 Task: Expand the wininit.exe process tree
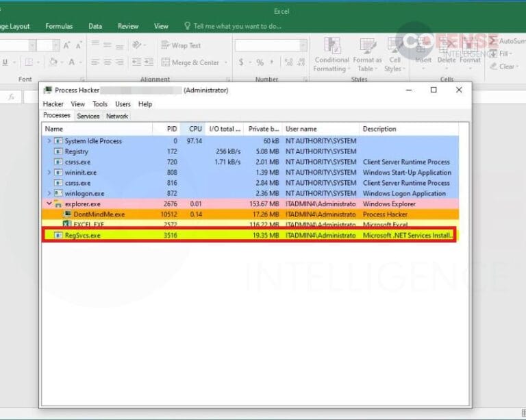[49, 173]
